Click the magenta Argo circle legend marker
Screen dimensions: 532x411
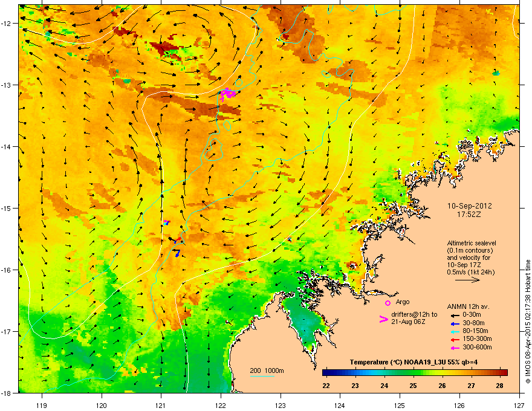pyautogui.click(x=388, y=303)
